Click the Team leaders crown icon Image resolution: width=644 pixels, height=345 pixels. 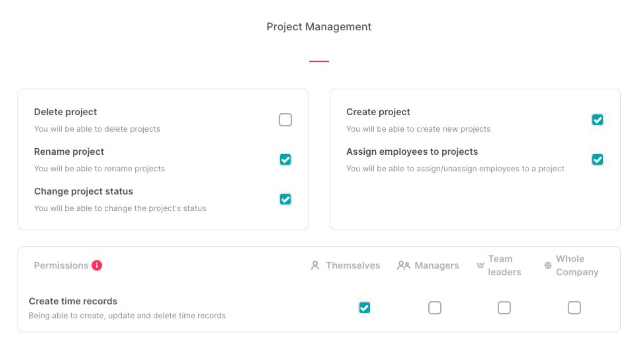click(x=480, y=265)
